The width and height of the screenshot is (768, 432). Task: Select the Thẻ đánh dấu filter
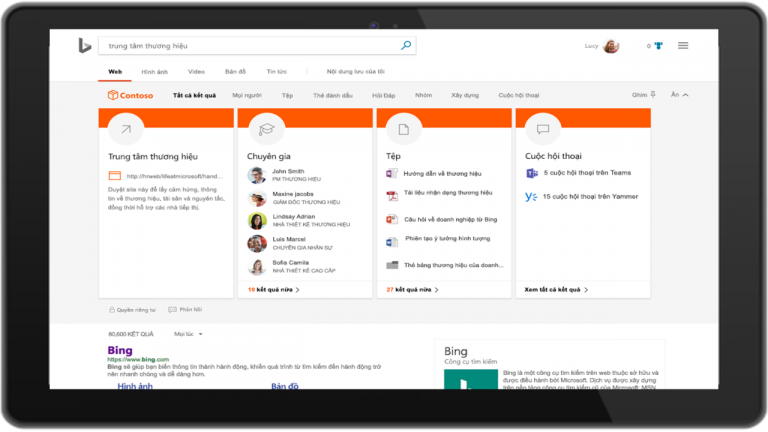[x=333, y=96]
